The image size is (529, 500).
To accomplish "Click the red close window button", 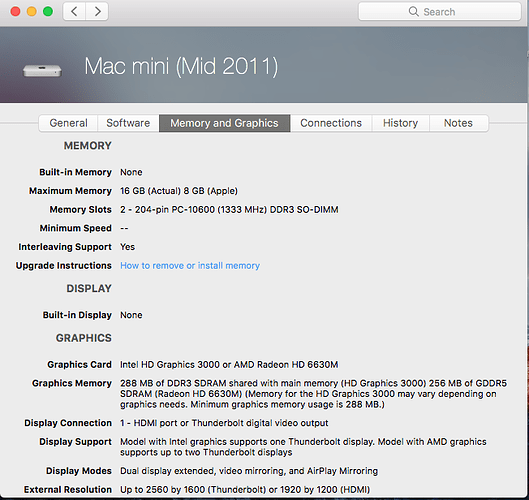I will pos(16,11).
